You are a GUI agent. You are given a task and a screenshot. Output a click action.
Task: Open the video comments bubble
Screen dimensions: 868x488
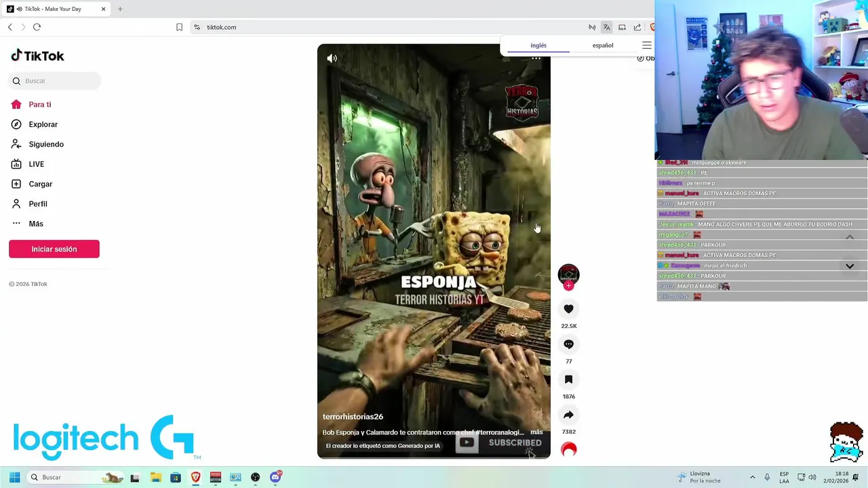[568, 344]
